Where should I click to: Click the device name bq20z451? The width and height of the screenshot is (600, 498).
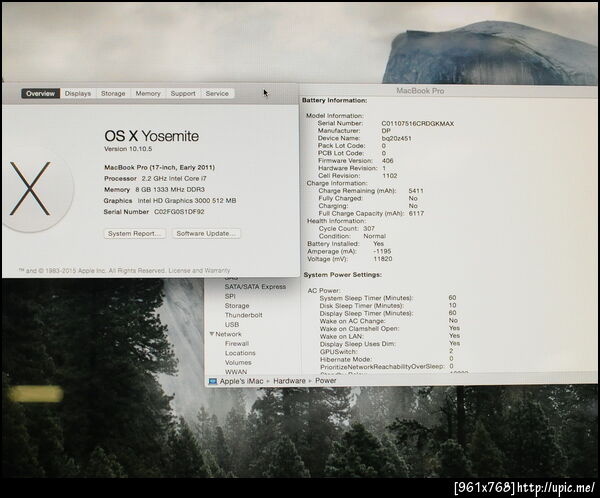tap(396, 138)
